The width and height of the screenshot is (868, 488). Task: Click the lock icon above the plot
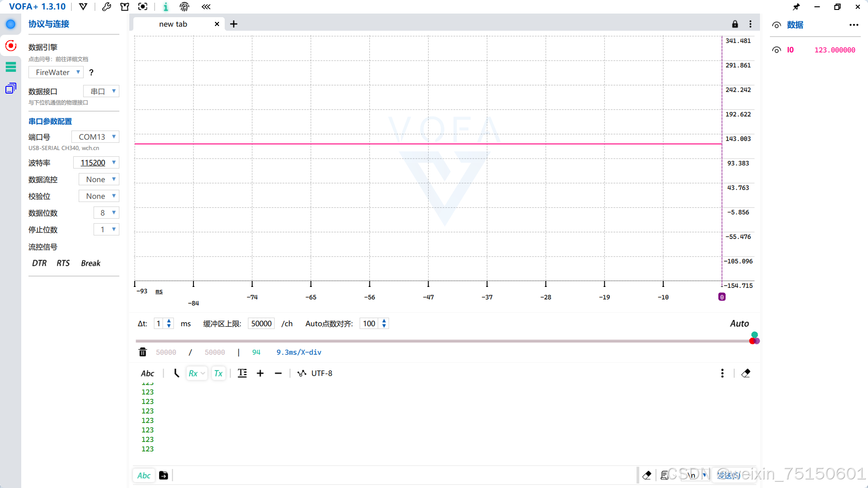735,24
